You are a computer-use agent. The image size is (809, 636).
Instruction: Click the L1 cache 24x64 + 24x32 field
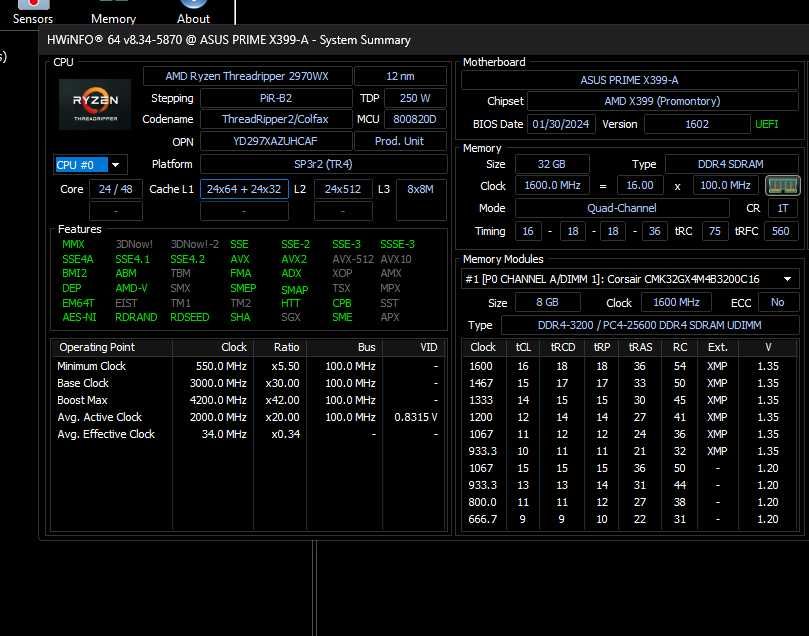(x=244, y=189)
